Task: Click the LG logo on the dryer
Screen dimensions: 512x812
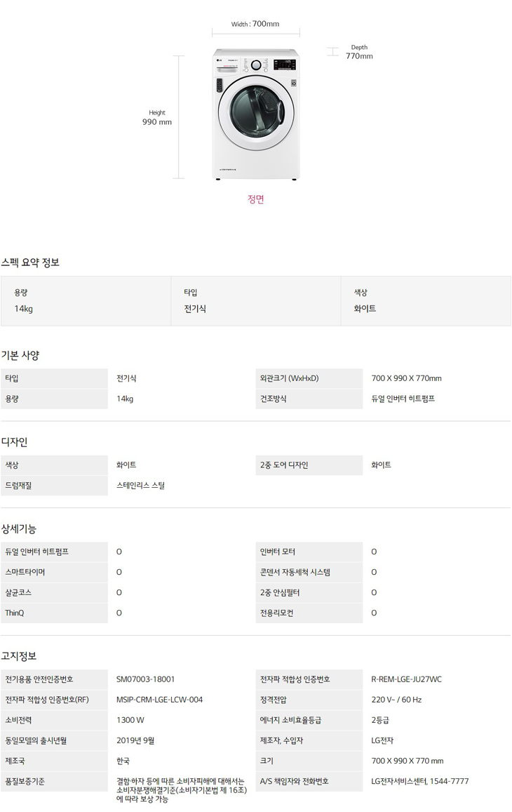Action: click(x=218, y=59)
